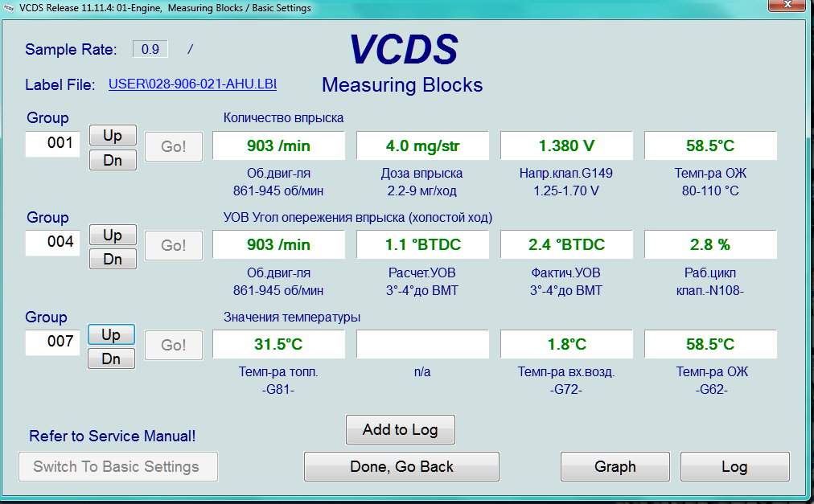The width and height of the screenshot is (814, 504).
Task: Click the Sample Rate value box
Action: click(150, 49)
